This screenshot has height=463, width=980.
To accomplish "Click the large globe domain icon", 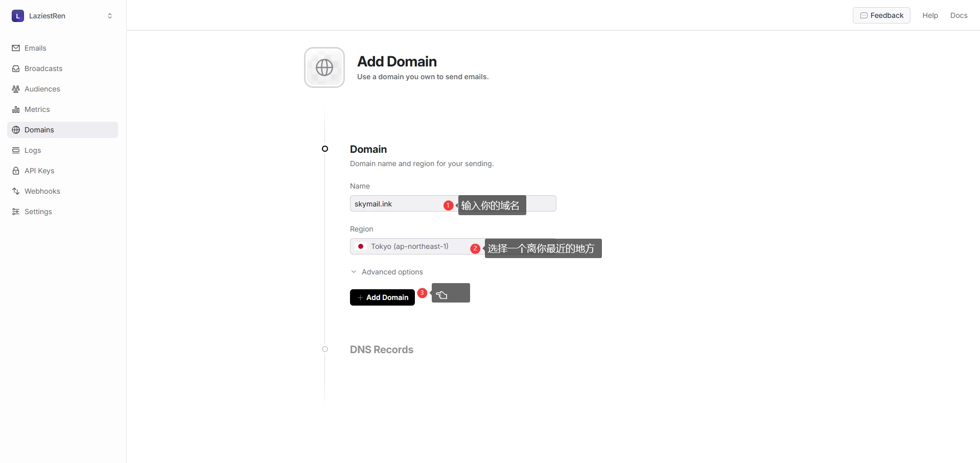I will 324,67.
